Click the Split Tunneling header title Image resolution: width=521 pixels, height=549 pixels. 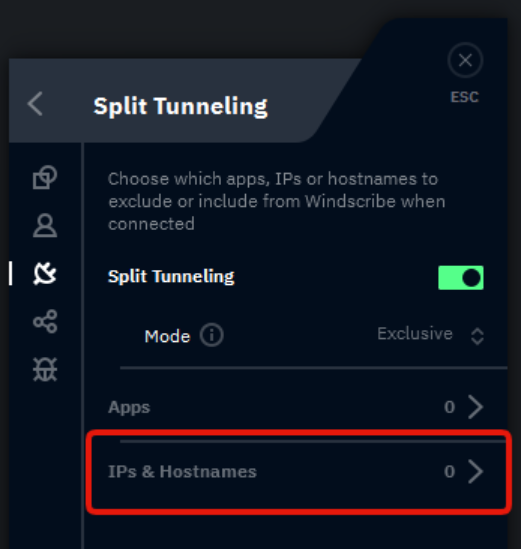[181, 106]
